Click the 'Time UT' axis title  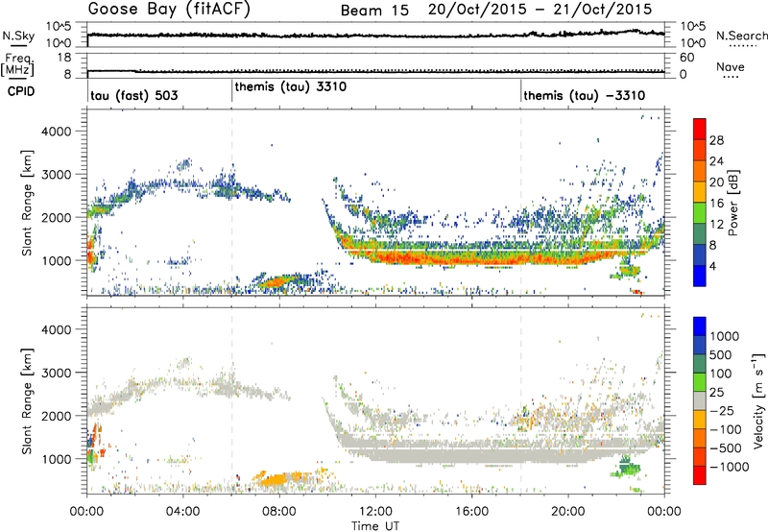[x=375, y=526]
